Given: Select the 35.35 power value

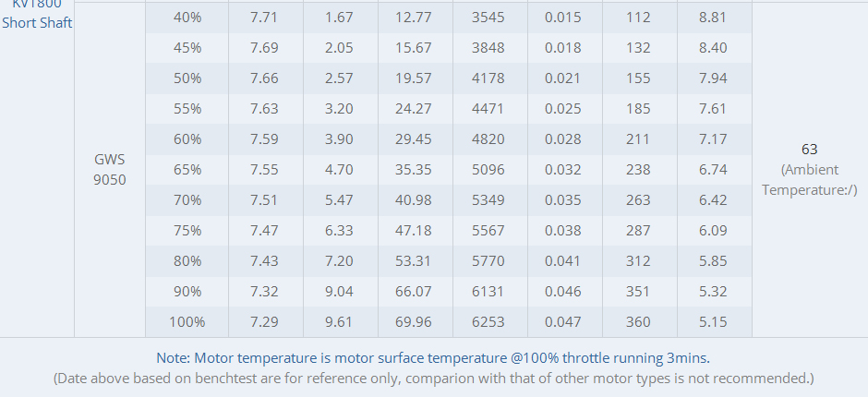Looking at the screenshot, I should tap(414, 170).
